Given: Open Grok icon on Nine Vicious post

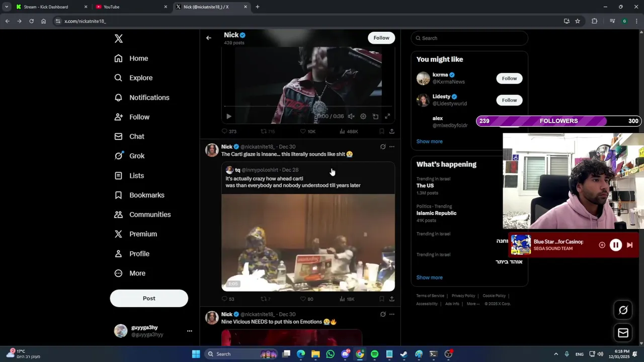Looking at the screenshot, I should [383, 314].
